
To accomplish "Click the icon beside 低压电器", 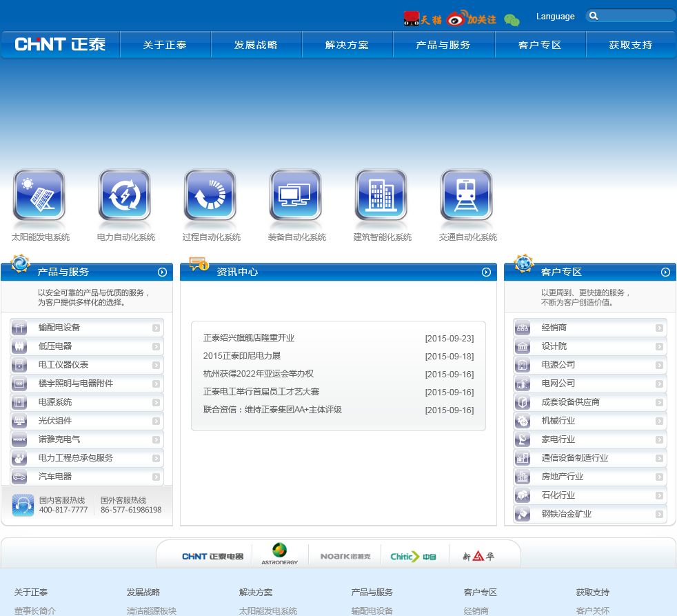I will (x=19, y=346).
